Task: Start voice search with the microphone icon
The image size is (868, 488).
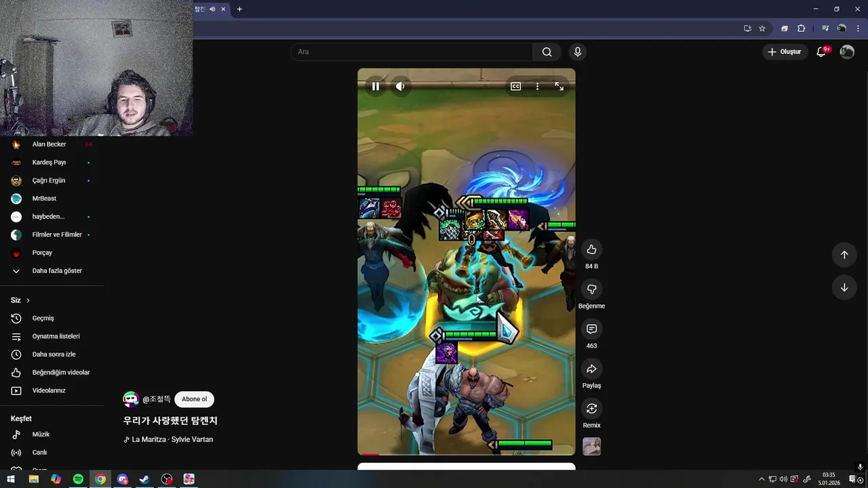Action: pyautogui.click(x=578, y=52)
